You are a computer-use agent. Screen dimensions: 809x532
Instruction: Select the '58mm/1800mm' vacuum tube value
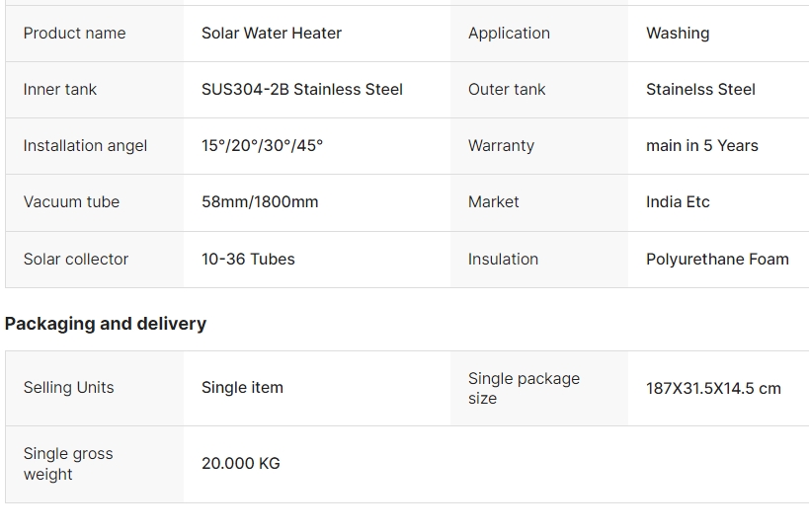click(x=260, y=201)
